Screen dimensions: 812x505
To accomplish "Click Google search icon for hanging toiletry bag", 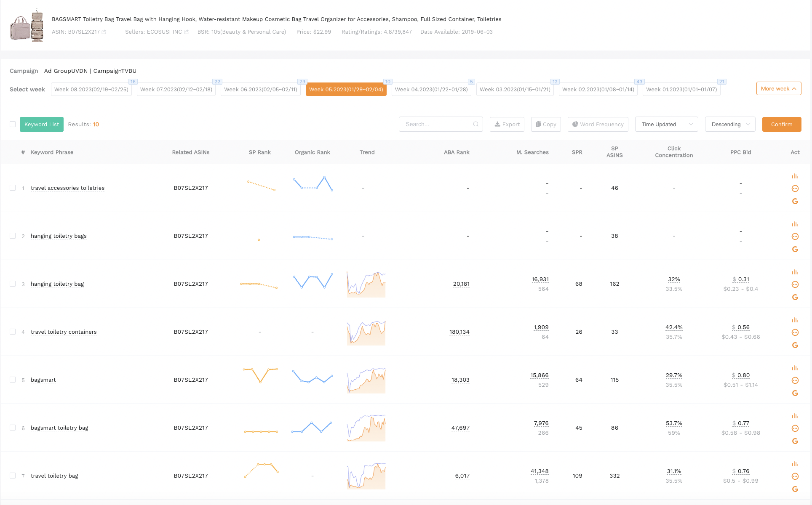I will coord(795,297).
